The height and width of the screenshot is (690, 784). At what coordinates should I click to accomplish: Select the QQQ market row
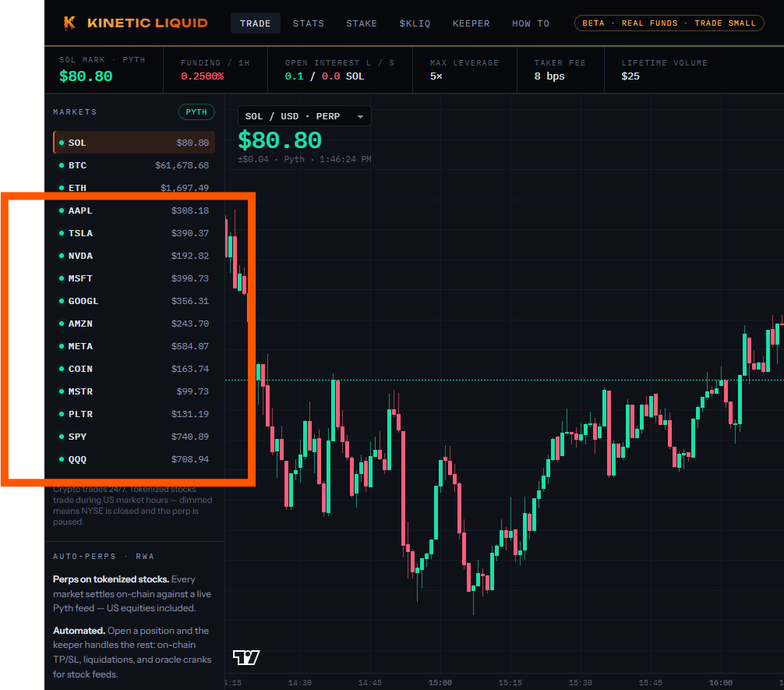[134, 459]
